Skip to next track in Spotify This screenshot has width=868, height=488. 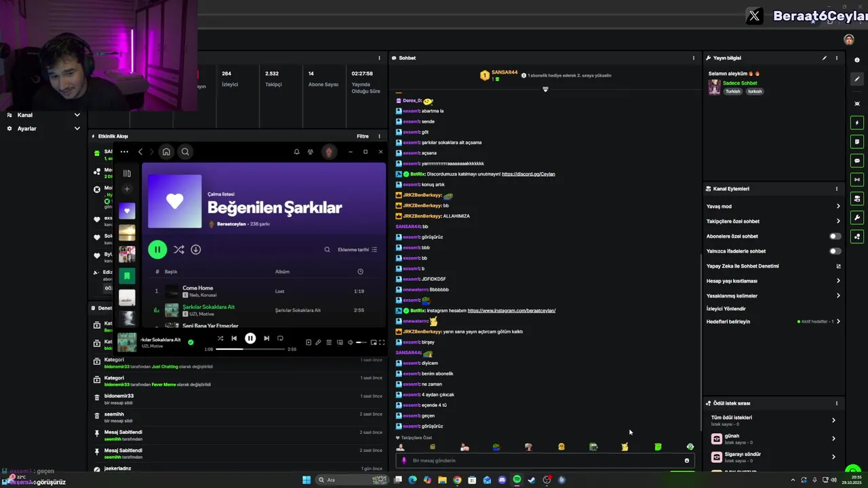(x=267, y=338)
